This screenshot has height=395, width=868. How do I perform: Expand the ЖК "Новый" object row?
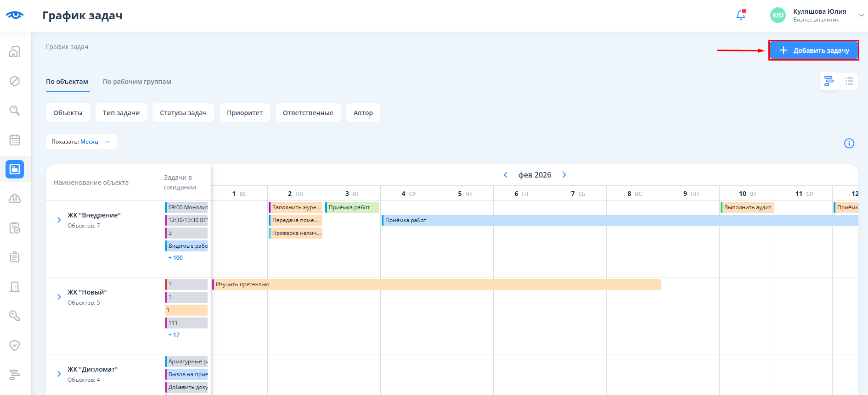pyautogui.click(x=59, y=297)
